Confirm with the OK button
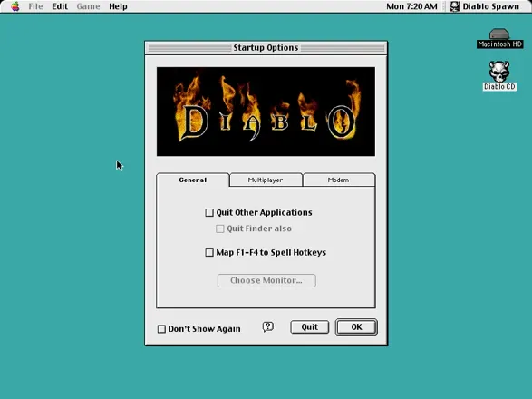The width and height of the screenshot is (532, 399). tap(356, 327)
